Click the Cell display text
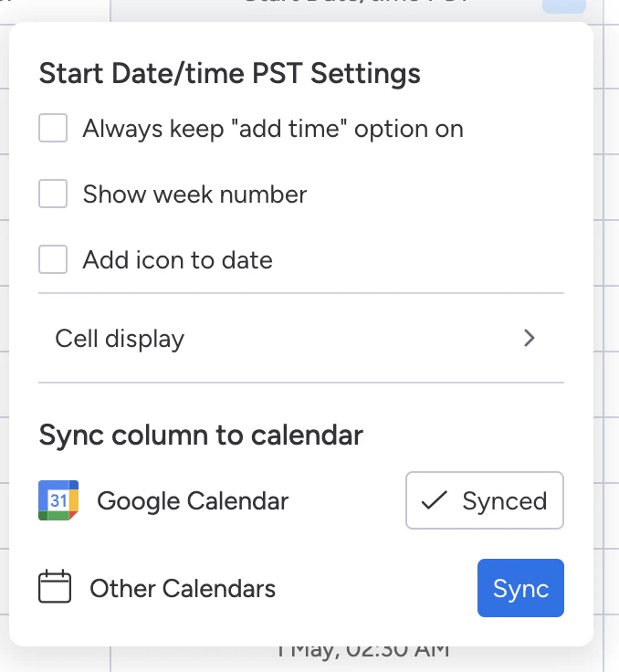The image size is (619, 672). coord(120,339)
